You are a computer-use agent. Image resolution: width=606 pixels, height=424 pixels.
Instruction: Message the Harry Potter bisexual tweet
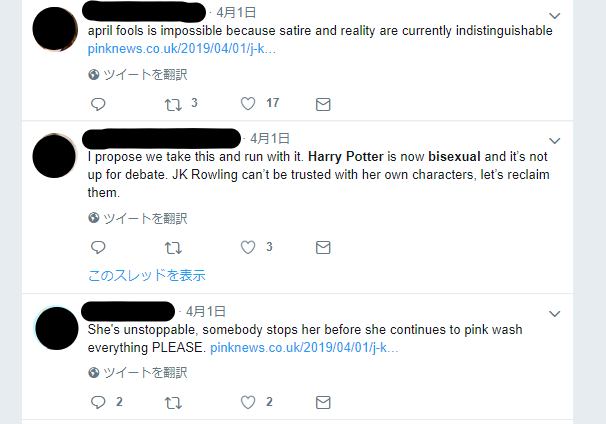click(323, 247)
